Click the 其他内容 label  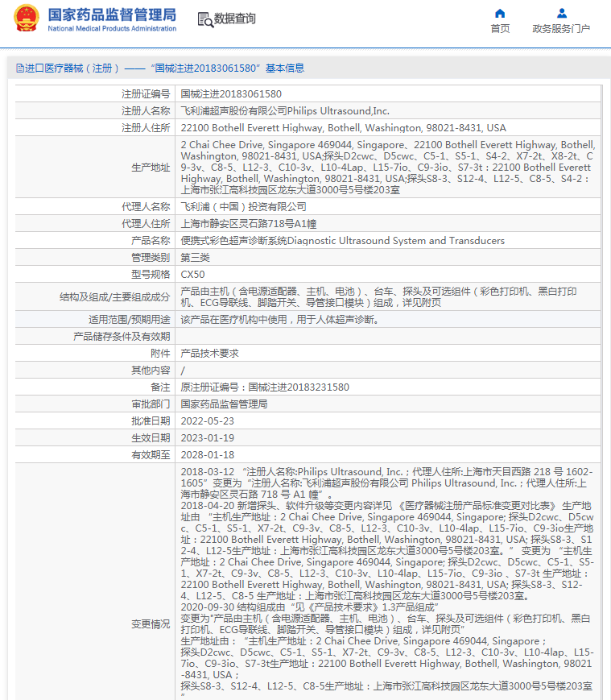click(151, 371)
